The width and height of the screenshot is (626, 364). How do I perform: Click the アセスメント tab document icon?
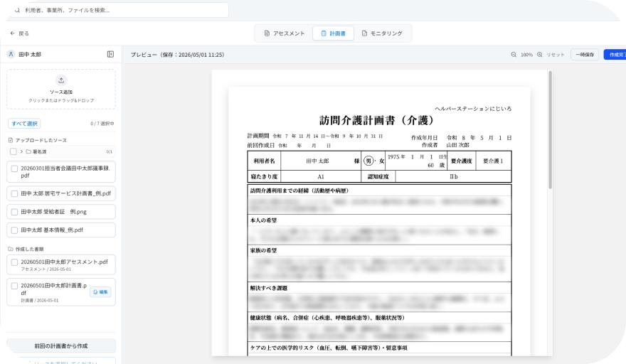(x=267, y=33)
